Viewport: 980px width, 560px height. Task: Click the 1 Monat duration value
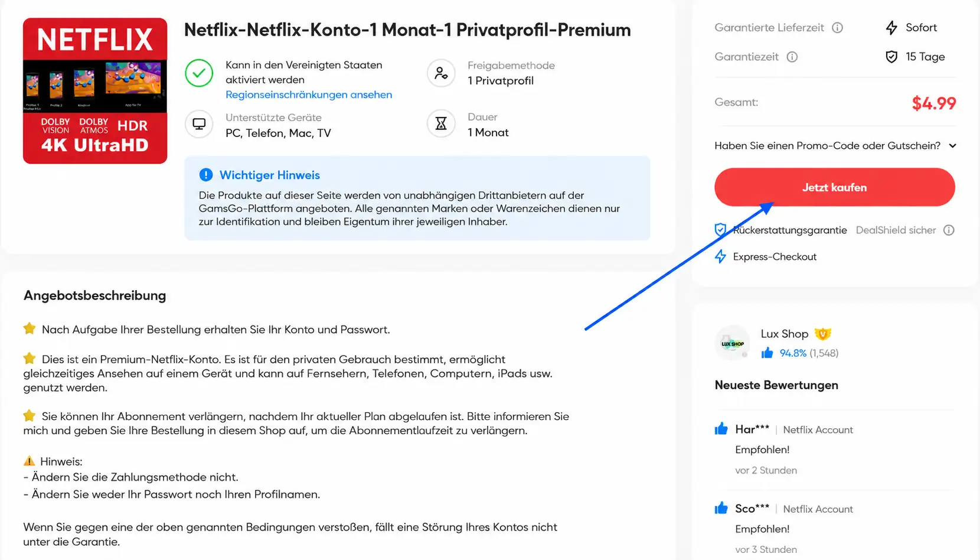coord(488,132)
